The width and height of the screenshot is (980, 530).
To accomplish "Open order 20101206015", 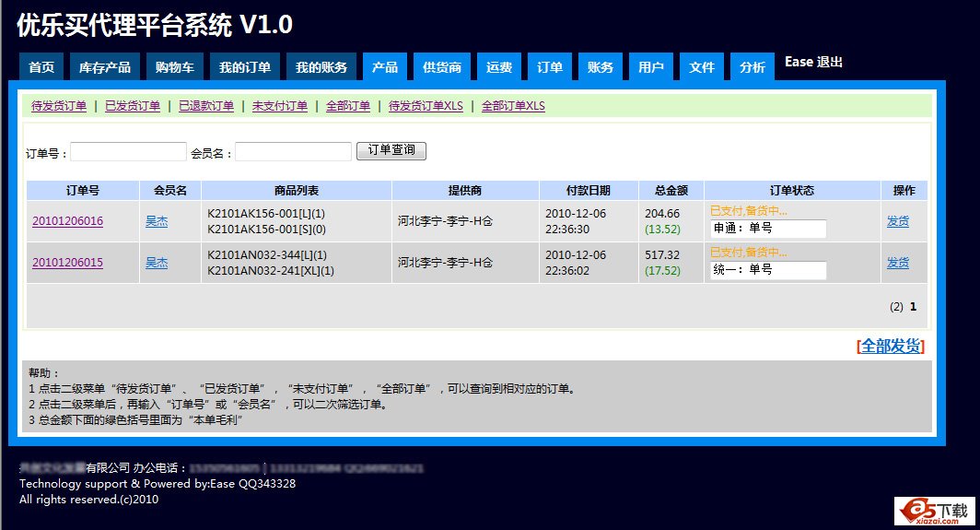I will pyautogui.click(x=67, y=262).
